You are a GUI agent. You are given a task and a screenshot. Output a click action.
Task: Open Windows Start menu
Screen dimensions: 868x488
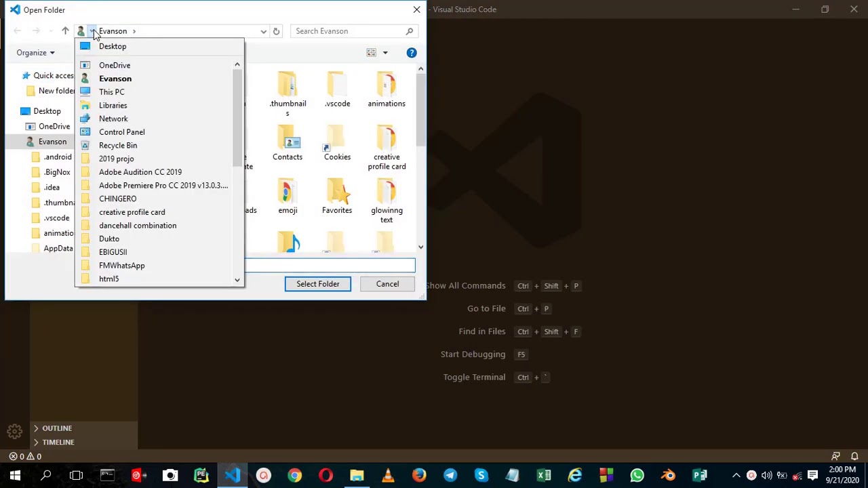[x=15, y=476]
